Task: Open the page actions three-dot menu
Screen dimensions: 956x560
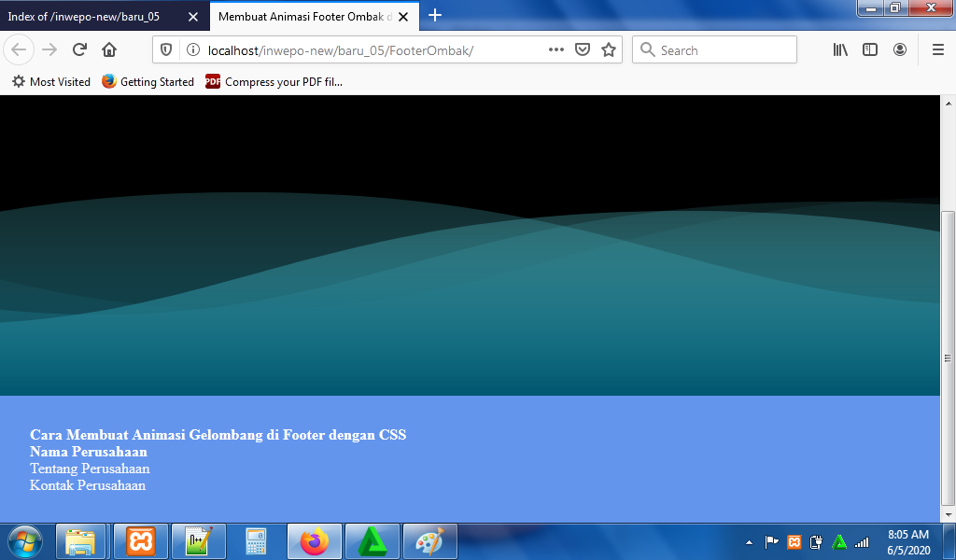Action: 556,50
